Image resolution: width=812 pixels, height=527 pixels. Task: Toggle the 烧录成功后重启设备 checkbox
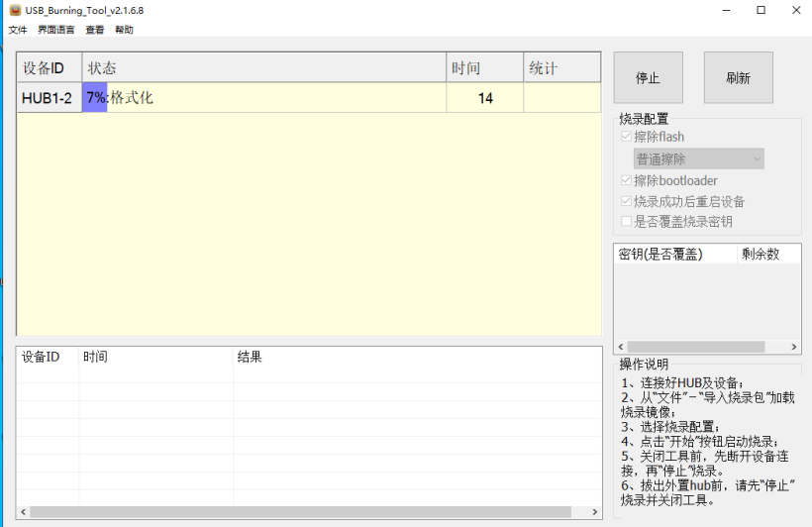[x=626, y=201]
